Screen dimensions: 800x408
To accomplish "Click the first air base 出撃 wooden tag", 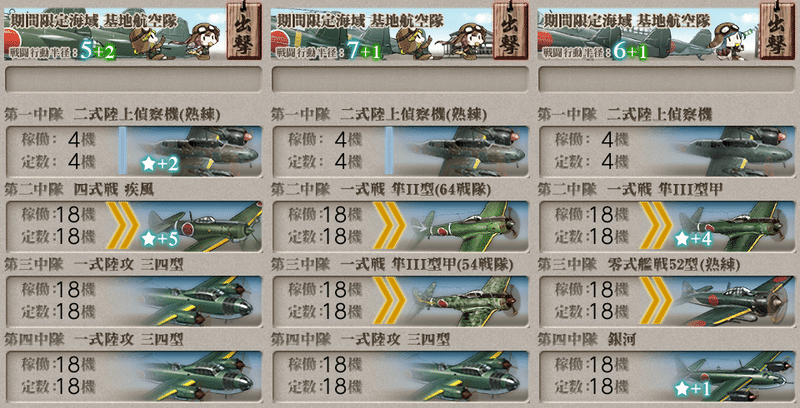I will coord(243,30).
